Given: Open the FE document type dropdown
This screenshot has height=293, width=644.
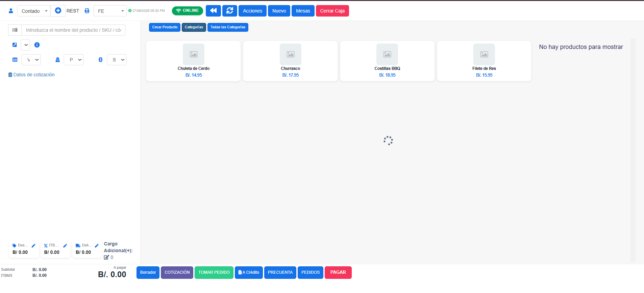Looking at the screenshot, I should point(110,11).
